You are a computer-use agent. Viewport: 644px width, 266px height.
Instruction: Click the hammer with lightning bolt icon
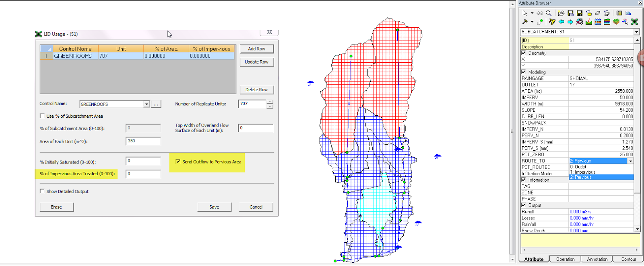point(552,22)
